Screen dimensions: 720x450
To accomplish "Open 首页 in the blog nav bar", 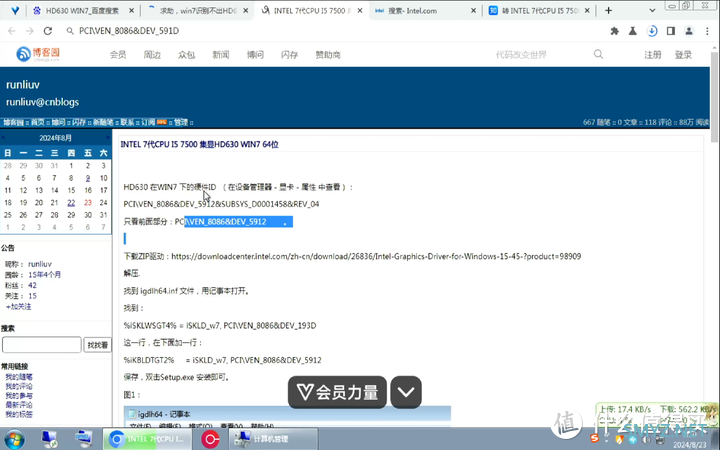I will [x=37, y=122].
